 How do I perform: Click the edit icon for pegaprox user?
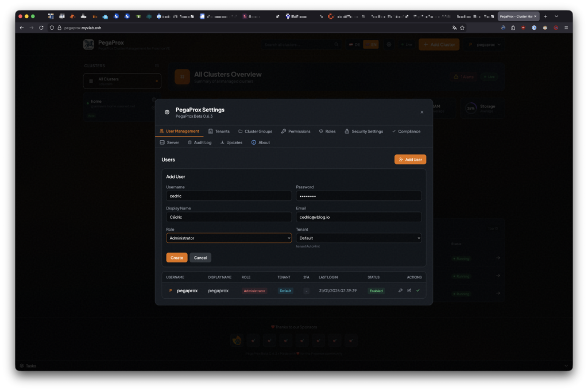coord(409,291)
